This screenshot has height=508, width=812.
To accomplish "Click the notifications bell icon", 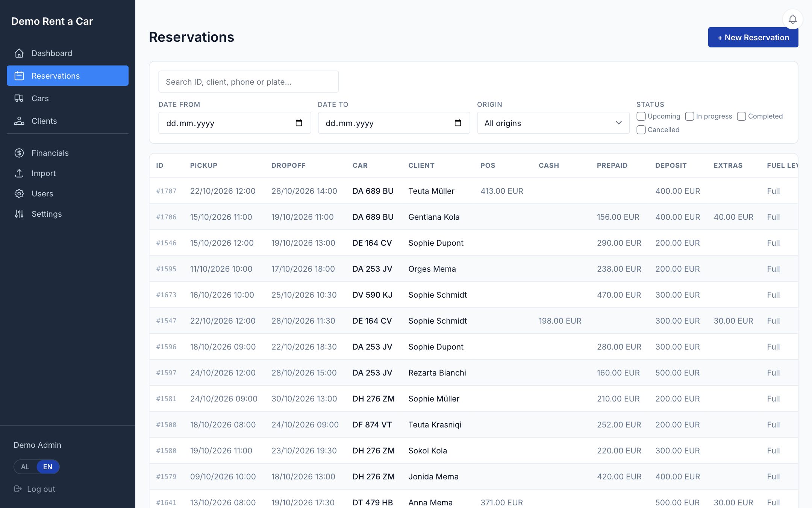I will coord(792,19).
